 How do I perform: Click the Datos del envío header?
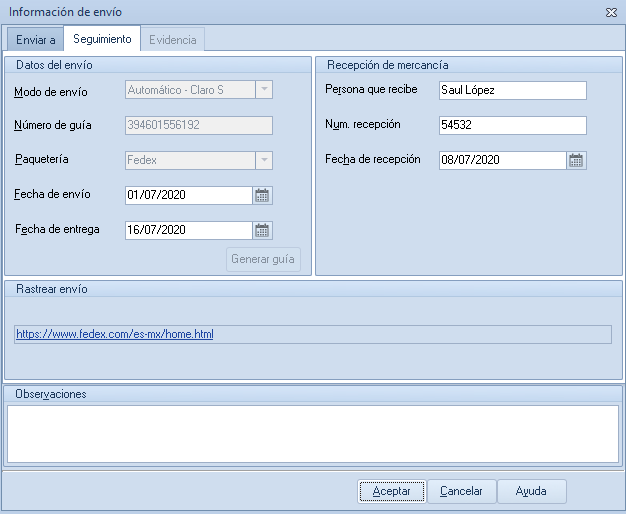(x=54, y=65)
